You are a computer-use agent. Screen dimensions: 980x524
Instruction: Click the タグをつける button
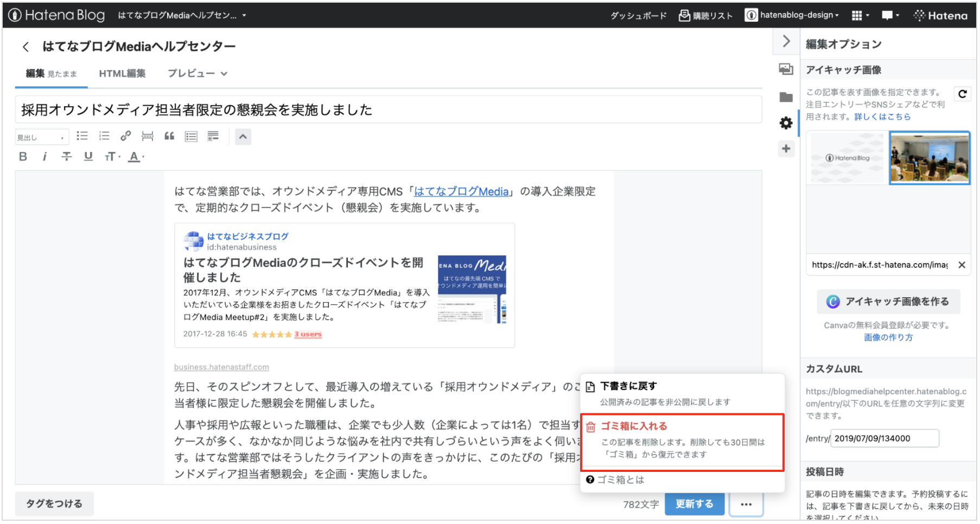pos(54,504)
